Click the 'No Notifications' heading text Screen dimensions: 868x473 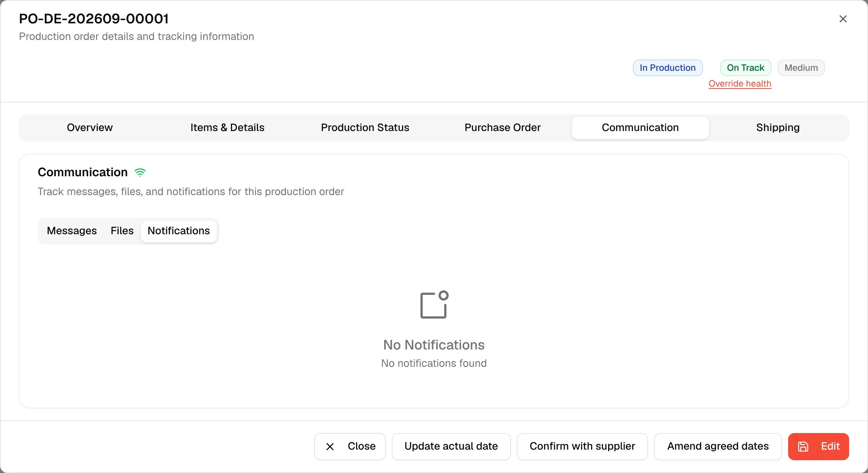(x=434, y=345)
